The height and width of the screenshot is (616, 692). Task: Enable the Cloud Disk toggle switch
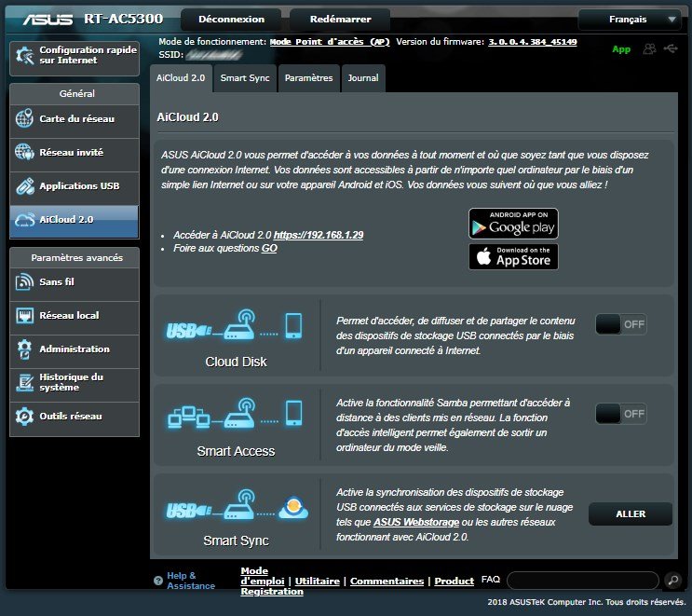[x=621, y=324]
